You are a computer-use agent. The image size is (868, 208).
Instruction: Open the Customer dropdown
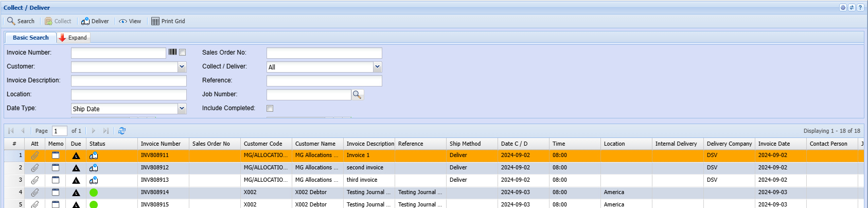click(x=182, y=67)
